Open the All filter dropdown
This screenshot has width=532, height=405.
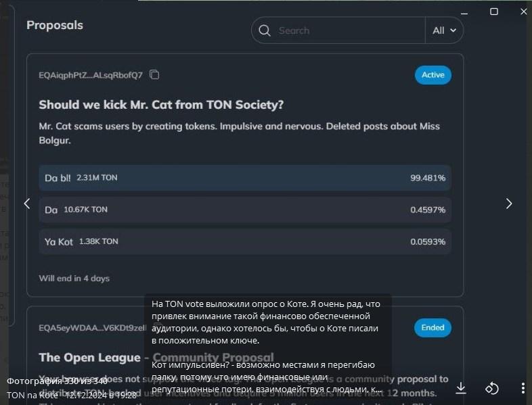(x=444, y=30)
